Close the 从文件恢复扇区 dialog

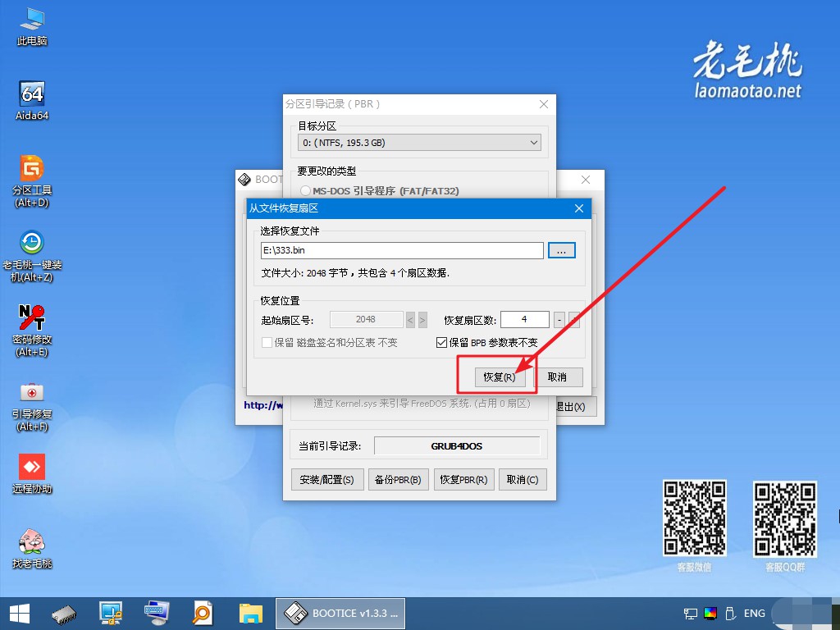coord(579,208)
